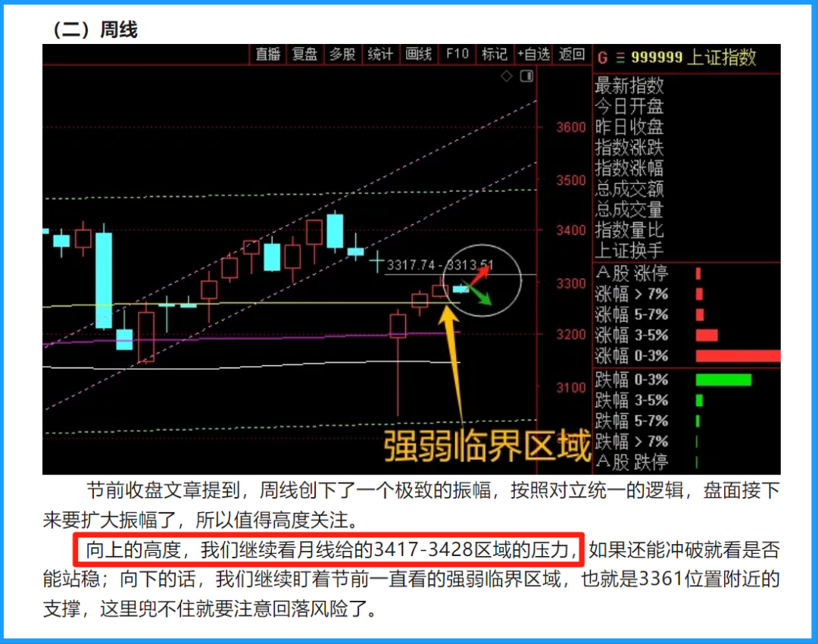Select the 总成交量 row
This screenshot has width=818, height=644.
[x=629, y=209]
